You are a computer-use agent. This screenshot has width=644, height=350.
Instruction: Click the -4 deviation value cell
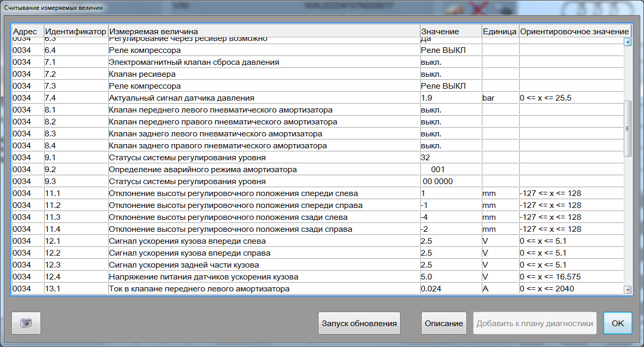(x=451, y=217)
